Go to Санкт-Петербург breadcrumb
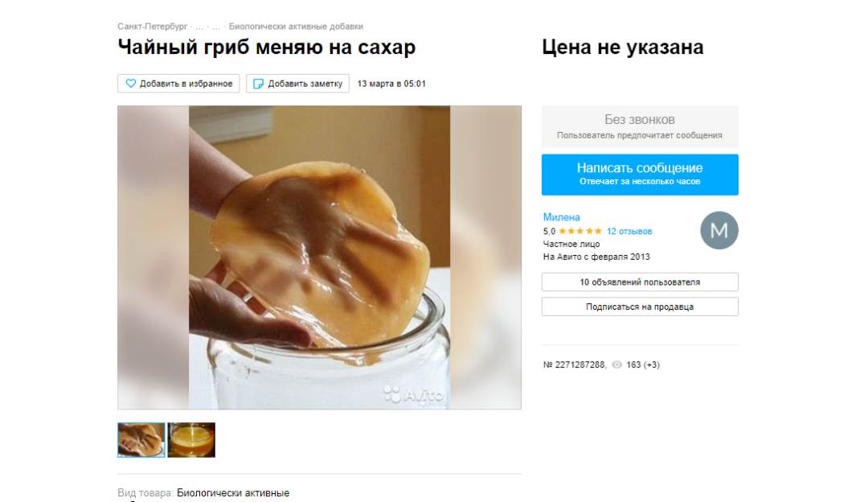The image size is (868, 502). [x=152, y=26]
